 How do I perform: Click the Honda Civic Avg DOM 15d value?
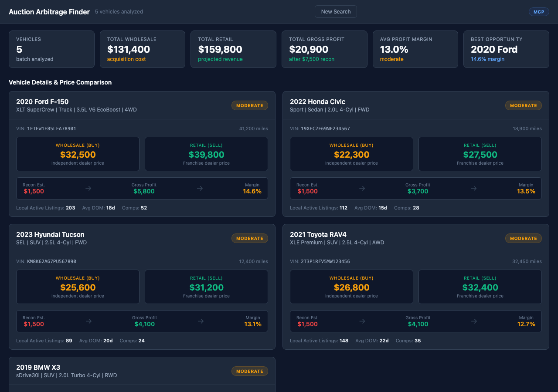[x=383, y=208]
